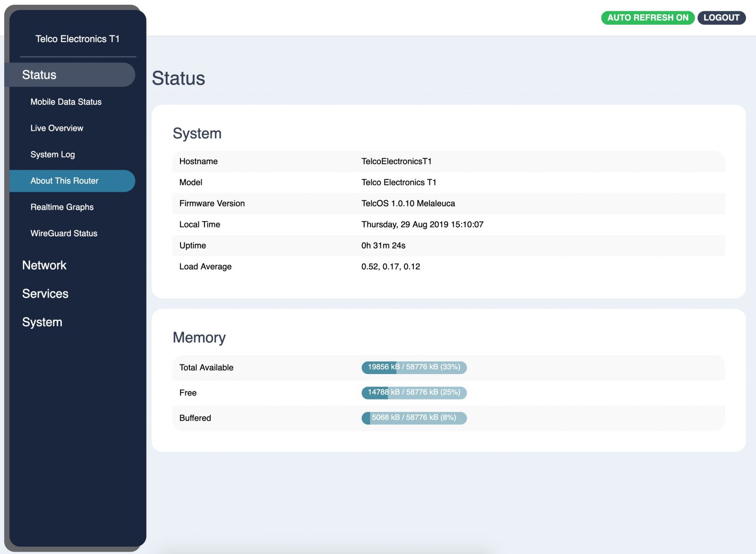756x554 pixels.
Task: Click firmware value TelcOS 1.0.10 Melaleuca
Action: [x=408, y=204]
